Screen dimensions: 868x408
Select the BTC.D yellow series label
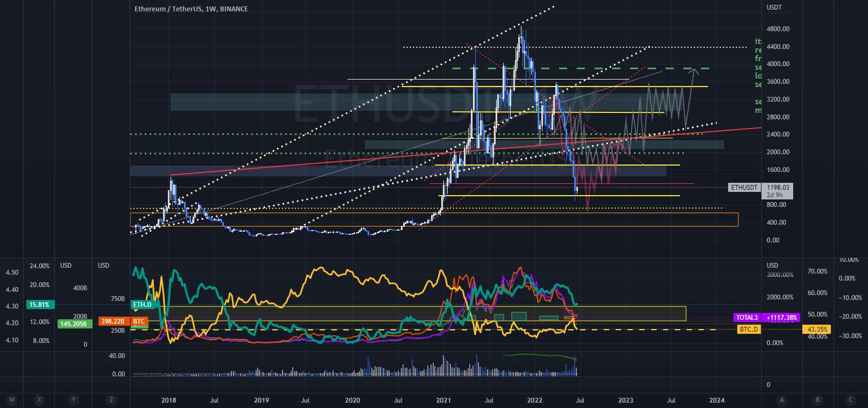(749, 329)
